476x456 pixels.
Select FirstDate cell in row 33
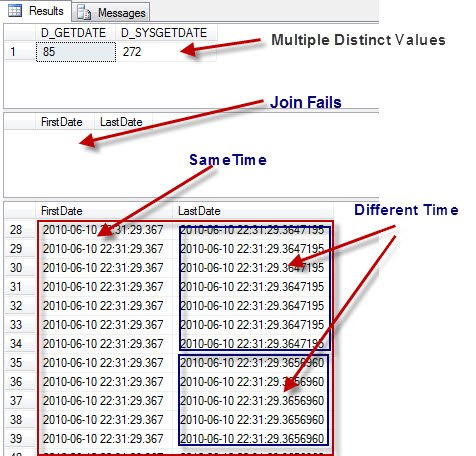[x=104, y=325]
